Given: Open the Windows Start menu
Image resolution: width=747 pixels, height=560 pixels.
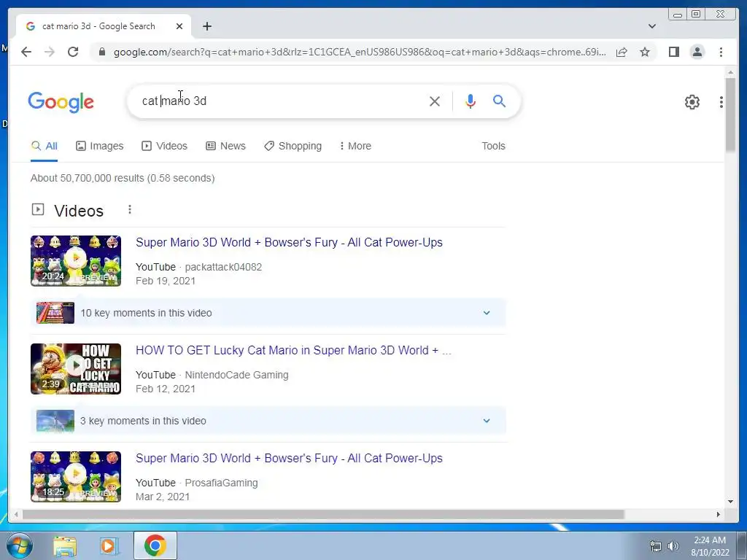Looking at the screenshot, I should click(19, 545).
